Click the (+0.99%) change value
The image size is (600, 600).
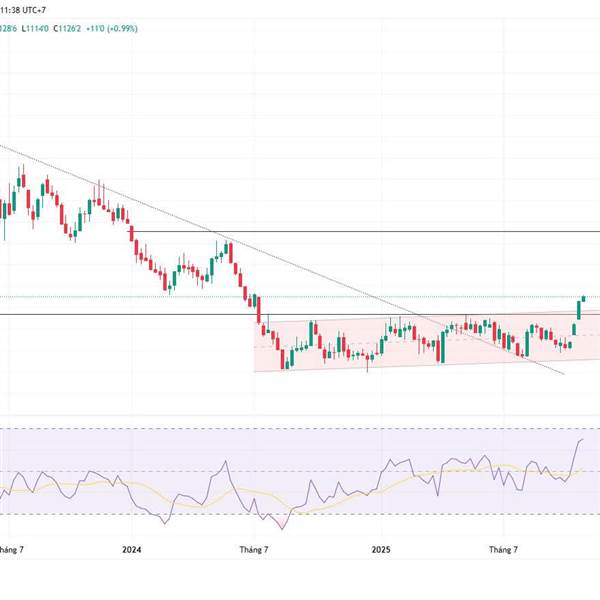(x=122, y=28)
